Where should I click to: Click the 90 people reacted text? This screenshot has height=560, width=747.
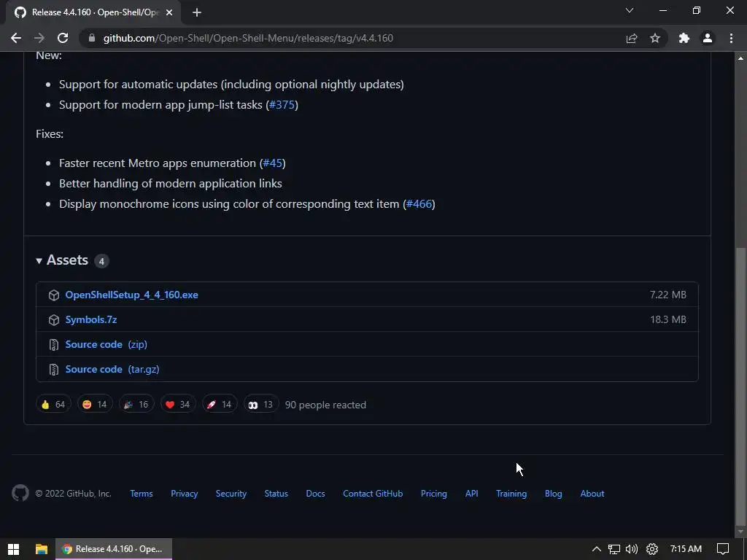click(325, 405)
